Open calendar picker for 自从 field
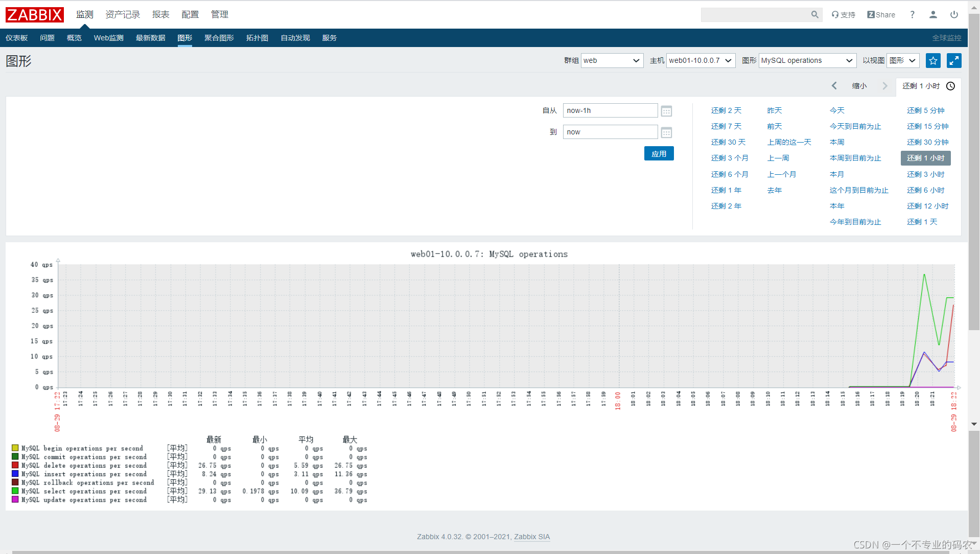 666,111
